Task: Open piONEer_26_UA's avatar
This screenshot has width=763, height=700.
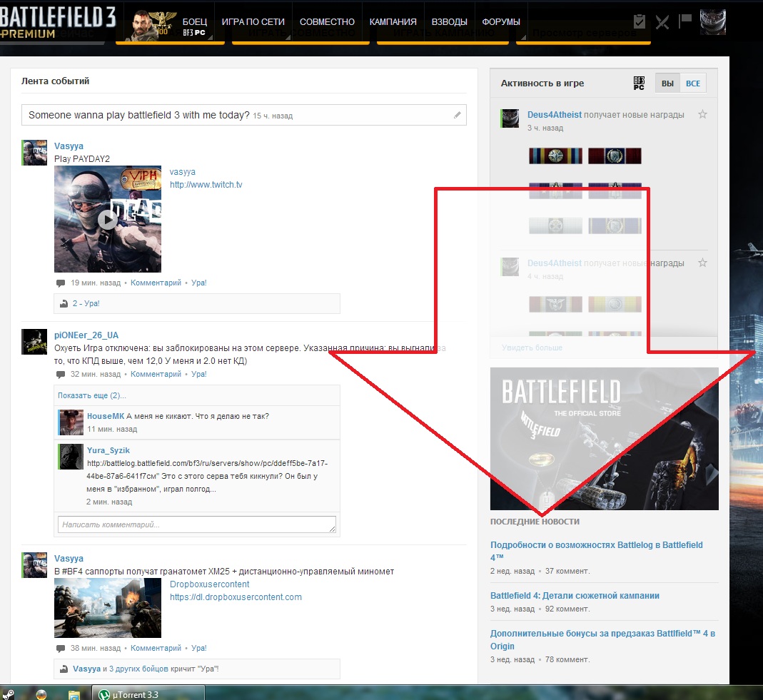Action: pos(34,342)
